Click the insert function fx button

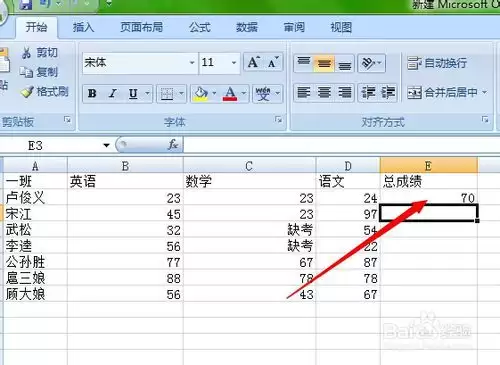click(x=173, y=145)
